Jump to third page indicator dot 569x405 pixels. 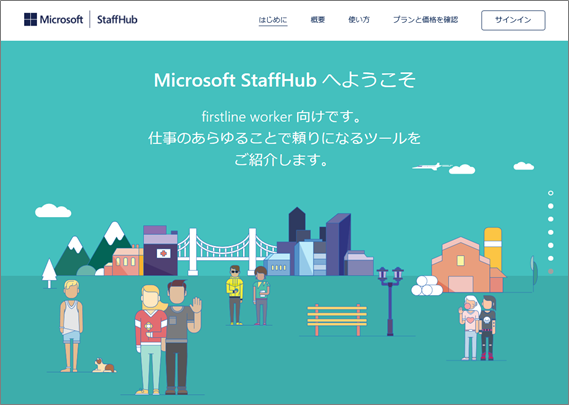550,219
